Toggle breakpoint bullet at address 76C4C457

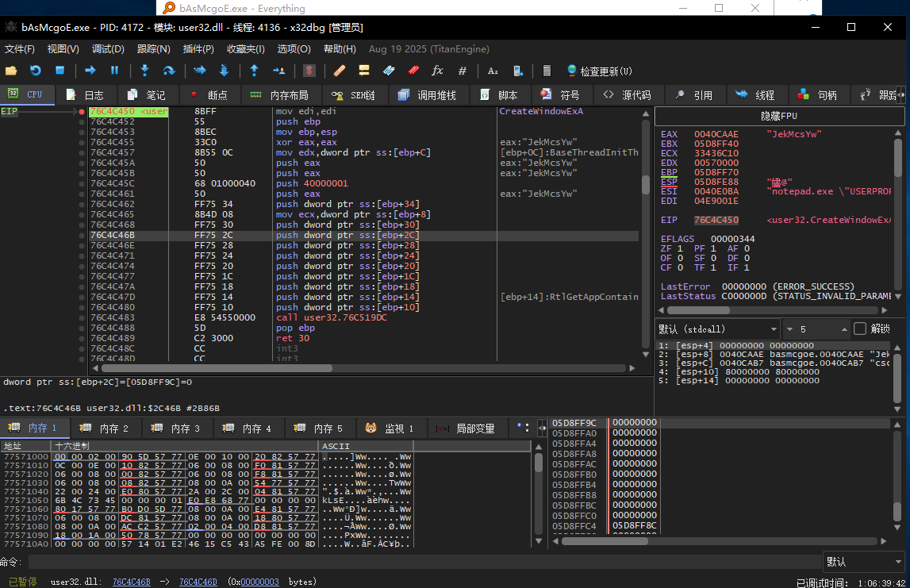pyautogui.click(x=82, y=152)
